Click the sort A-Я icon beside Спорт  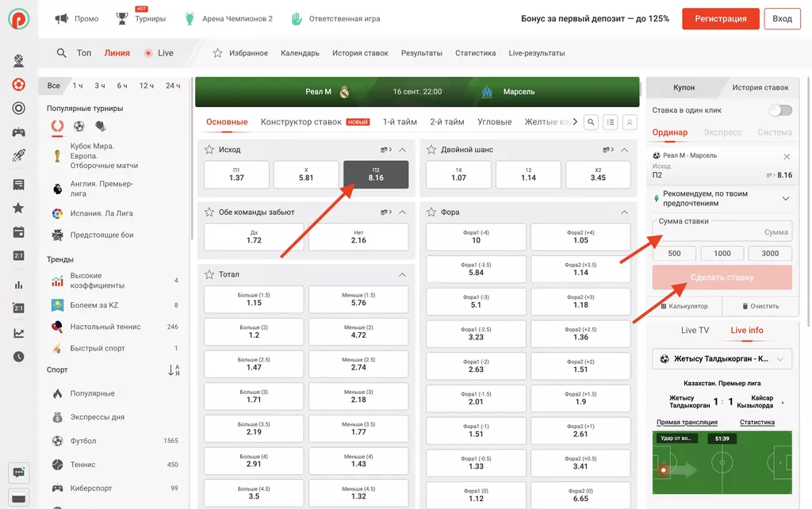click(174, 370)
